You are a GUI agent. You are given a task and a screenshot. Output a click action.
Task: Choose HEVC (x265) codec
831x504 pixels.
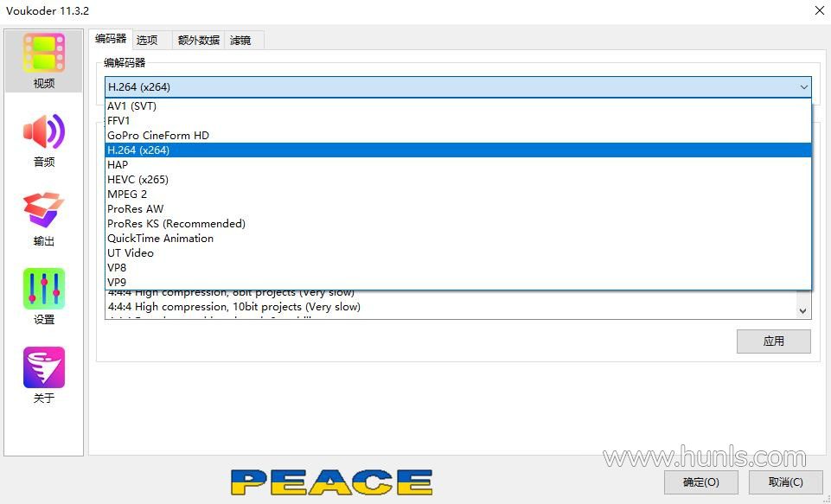click(x=458, y=180)
